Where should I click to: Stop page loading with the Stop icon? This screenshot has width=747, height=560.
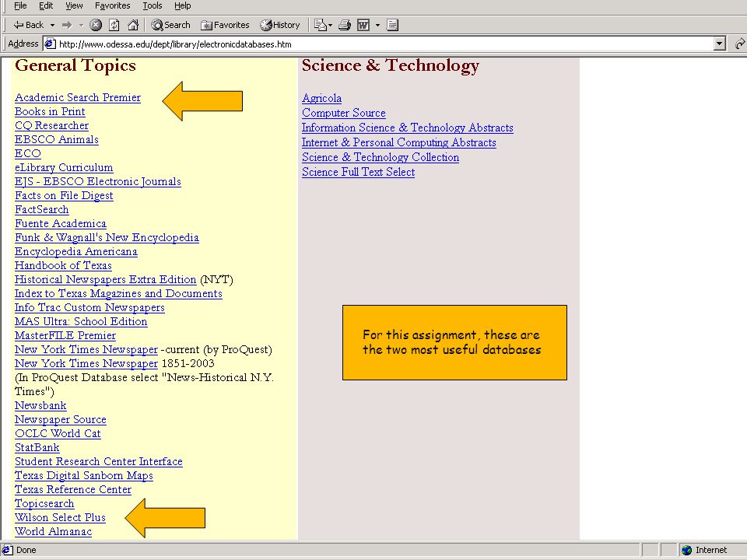tap(96, 25)
